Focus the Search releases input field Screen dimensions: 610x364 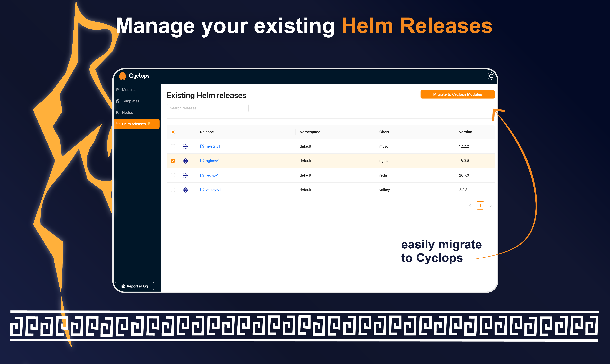point(208,108)
